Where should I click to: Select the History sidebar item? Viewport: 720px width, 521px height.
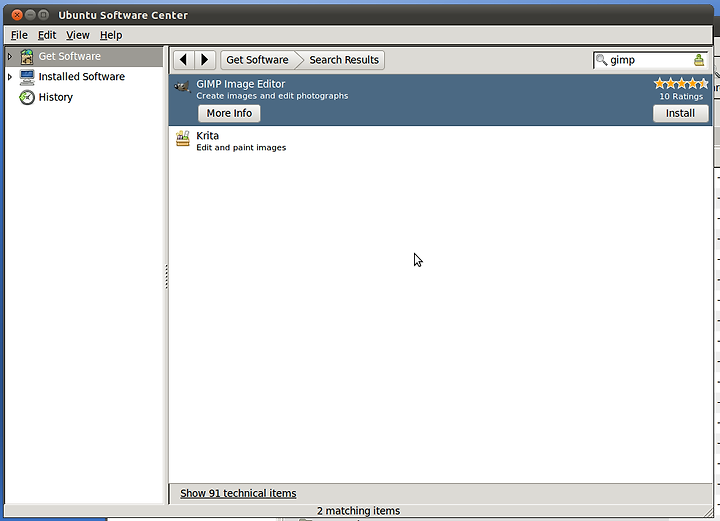56,97
